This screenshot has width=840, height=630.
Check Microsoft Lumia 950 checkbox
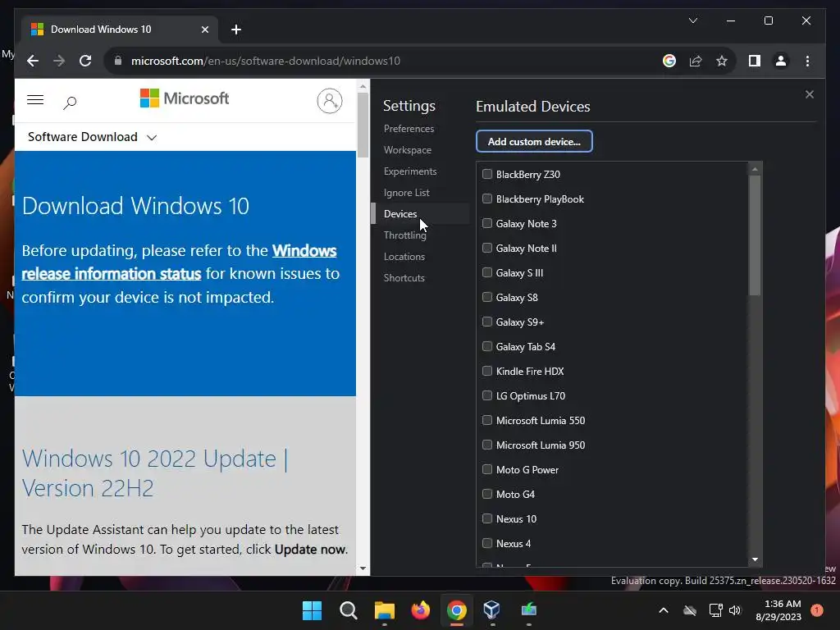(487, 445)
